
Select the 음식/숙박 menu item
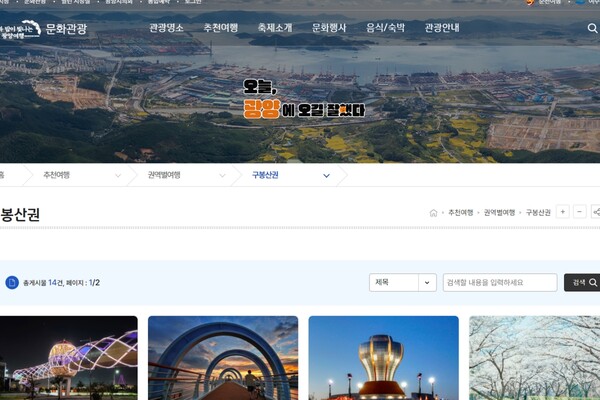[385, 28]
